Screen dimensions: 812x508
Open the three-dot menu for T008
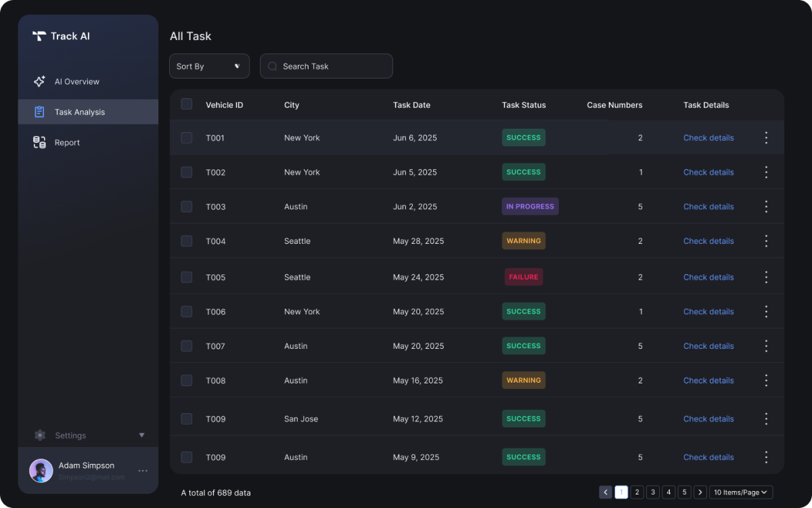[x=766, y=381]
